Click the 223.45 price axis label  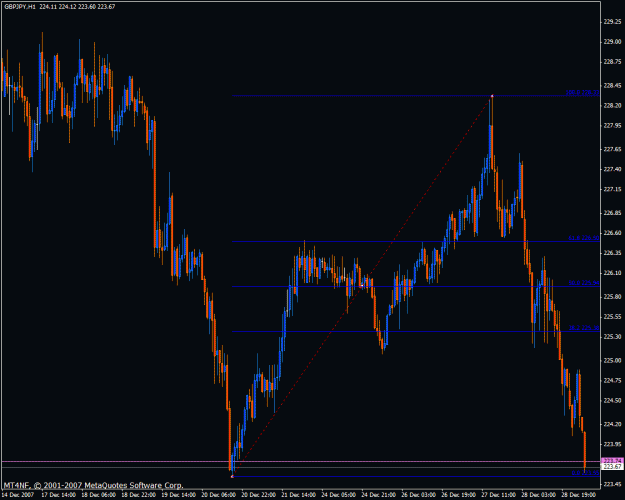click(612, 484)
